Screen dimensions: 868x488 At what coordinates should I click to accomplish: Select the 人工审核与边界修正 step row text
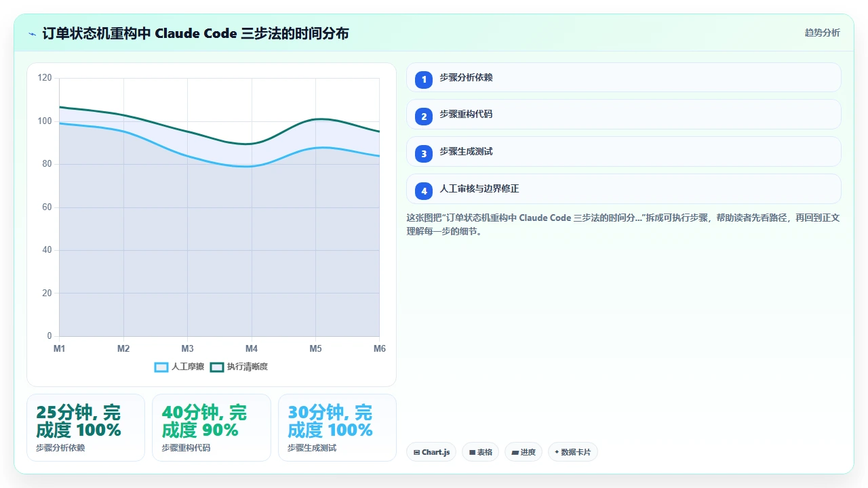479,188
